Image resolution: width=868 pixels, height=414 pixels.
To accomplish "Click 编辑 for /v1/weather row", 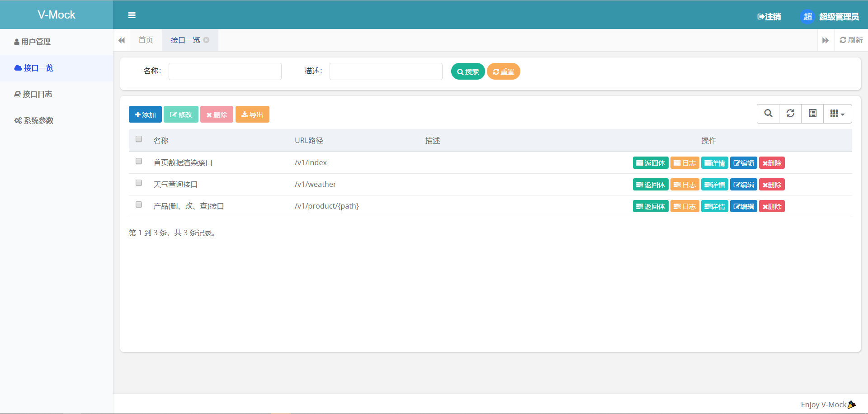I will click(744, 185).
